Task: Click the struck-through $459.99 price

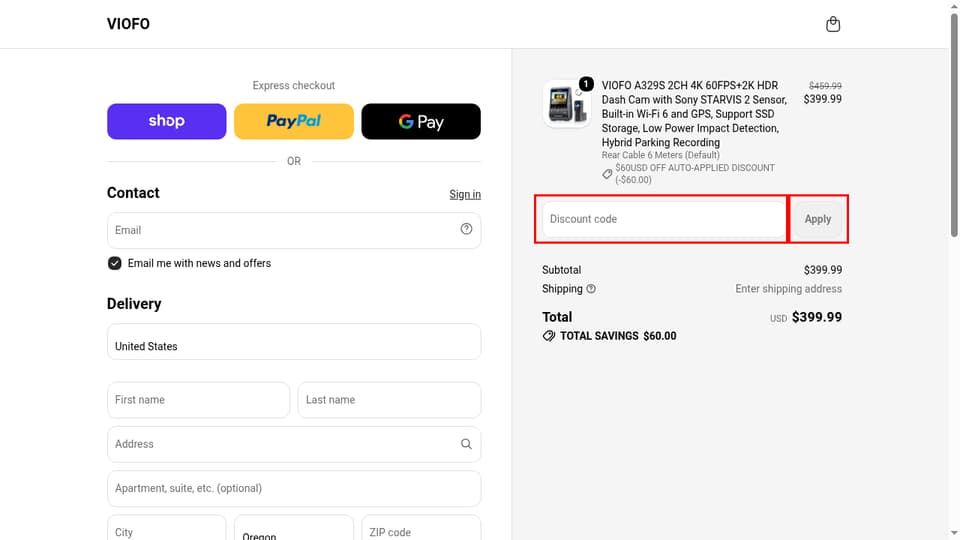Action: pyautogui.click(x=825, y=86)
